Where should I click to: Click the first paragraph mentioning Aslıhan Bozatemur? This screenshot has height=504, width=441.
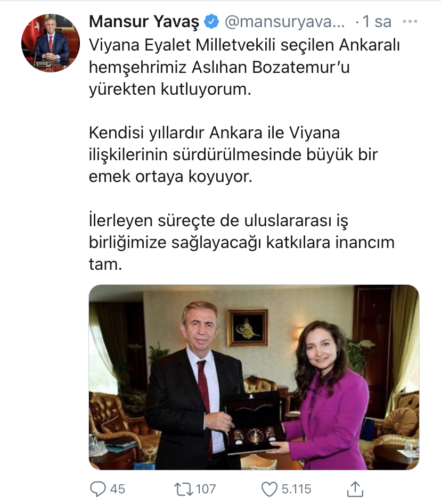[x=244, y=67]
